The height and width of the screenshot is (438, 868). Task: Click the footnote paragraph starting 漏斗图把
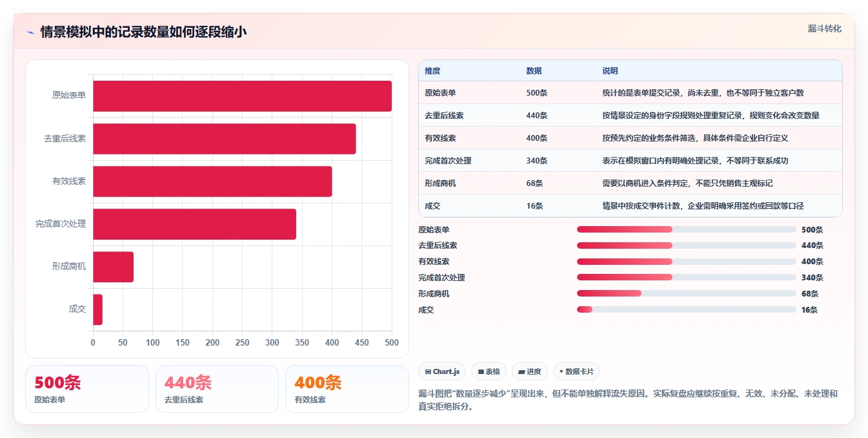point(628,401)
